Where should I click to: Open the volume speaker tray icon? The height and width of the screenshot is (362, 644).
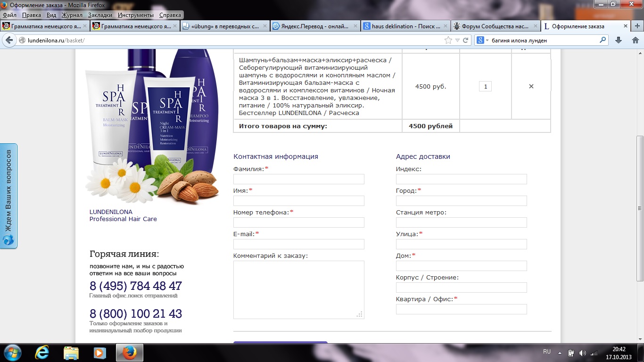coord(582,353)
